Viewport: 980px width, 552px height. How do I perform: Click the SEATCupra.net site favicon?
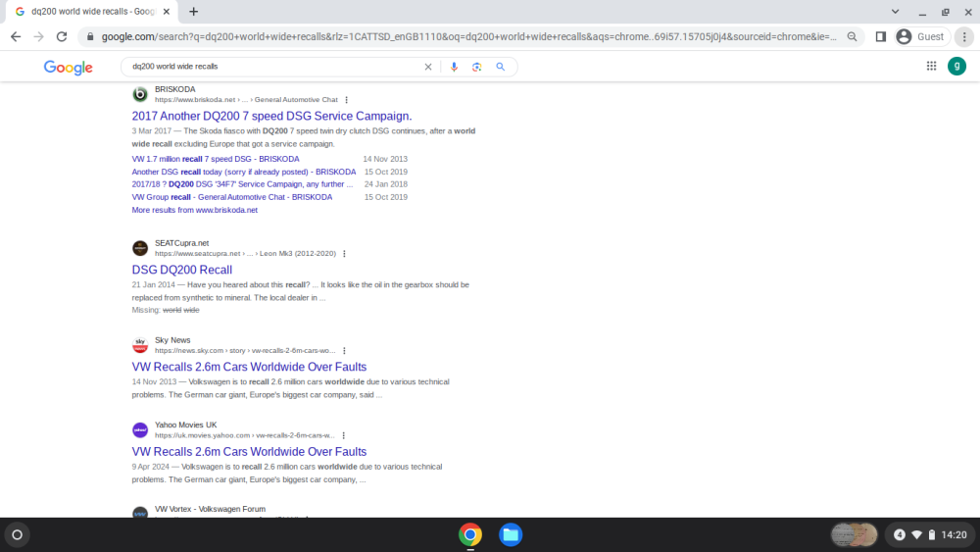pos(140,248)
